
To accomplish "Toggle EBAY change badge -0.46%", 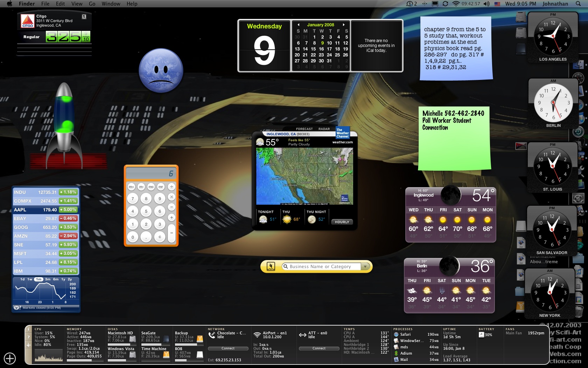I will tap(68, 218).
